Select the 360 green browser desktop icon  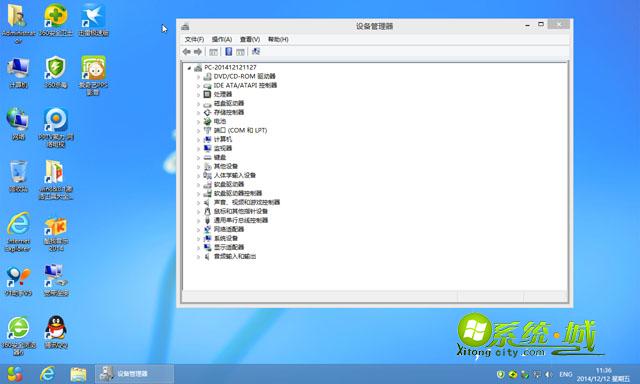tap(18, 328)
